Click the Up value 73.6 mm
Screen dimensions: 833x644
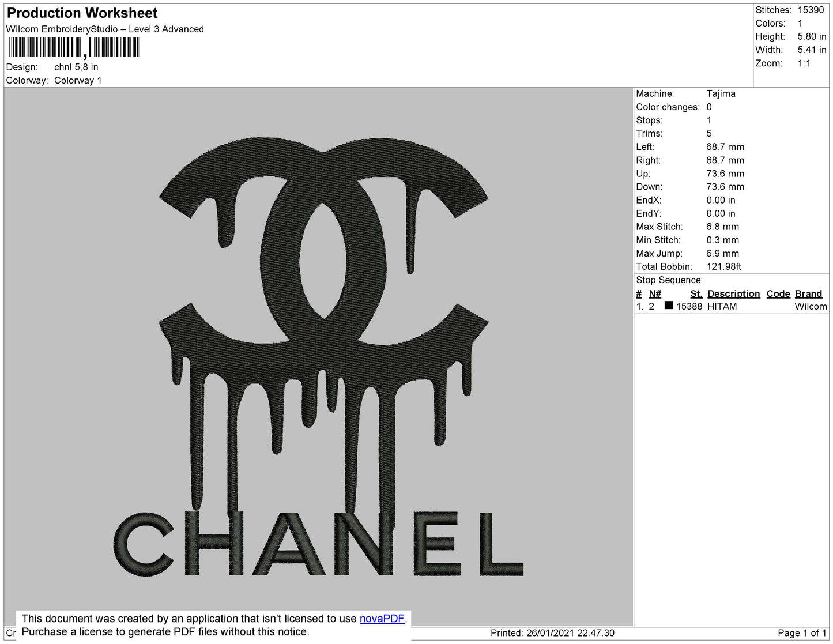coord(725,173)
